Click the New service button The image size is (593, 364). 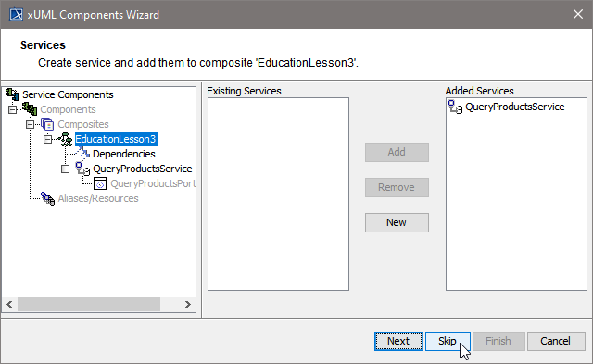point(397,222)
